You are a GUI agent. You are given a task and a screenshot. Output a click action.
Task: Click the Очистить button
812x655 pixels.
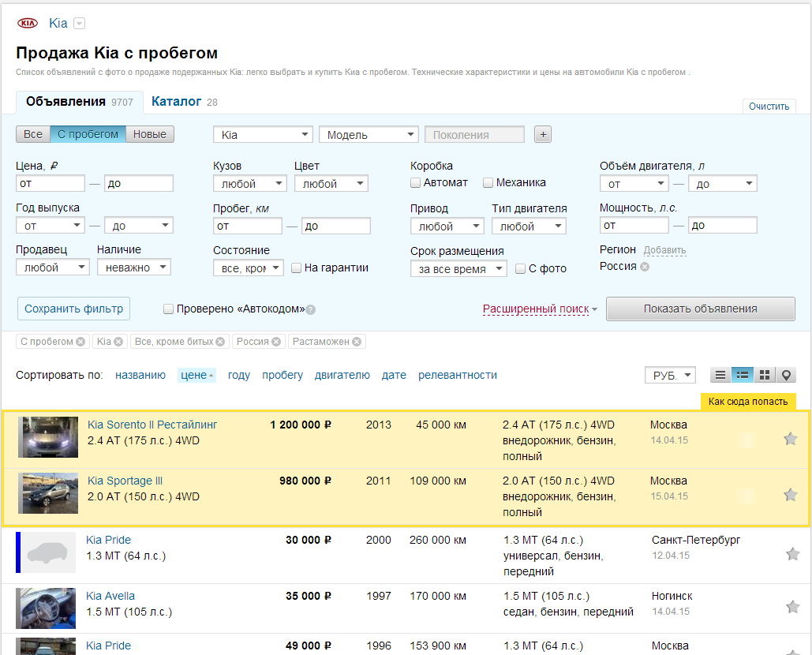click(x=769, y=107)
